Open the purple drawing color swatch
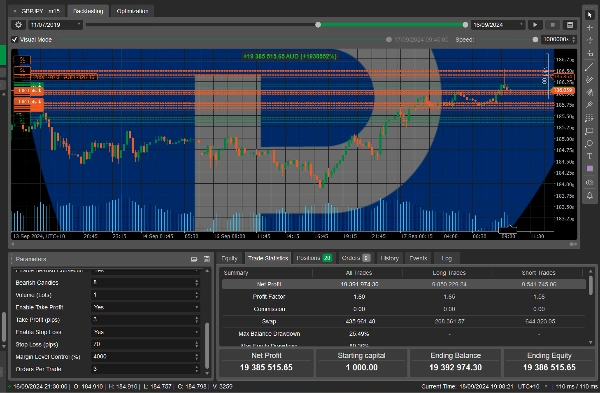 (590, 169)
